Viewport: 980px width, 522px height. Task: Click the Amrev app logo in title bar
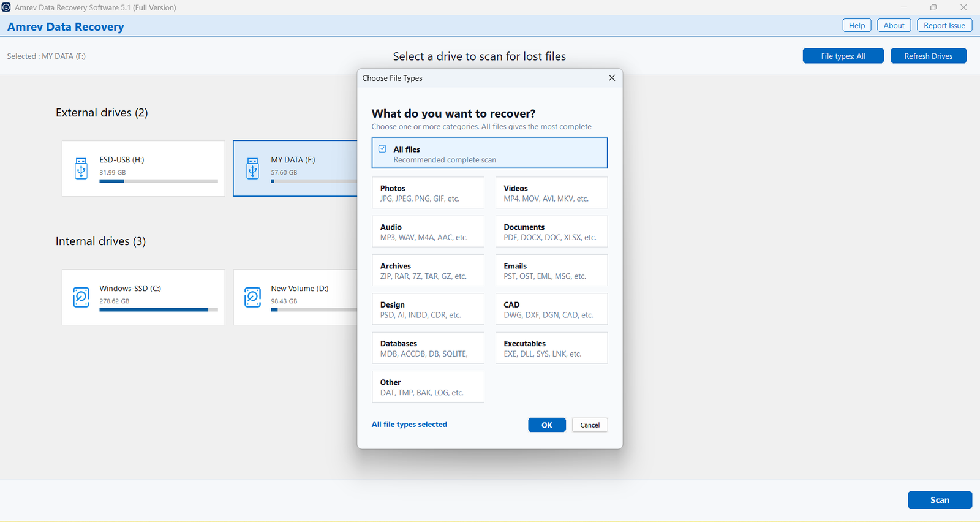pyautogui.click(x=6, y=7)
